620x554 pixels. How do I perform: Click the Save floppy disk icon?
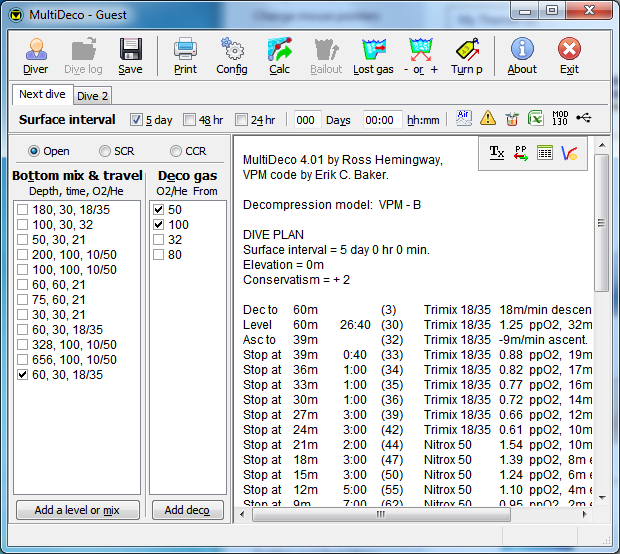pyautogui.click(x=130, y=56)
